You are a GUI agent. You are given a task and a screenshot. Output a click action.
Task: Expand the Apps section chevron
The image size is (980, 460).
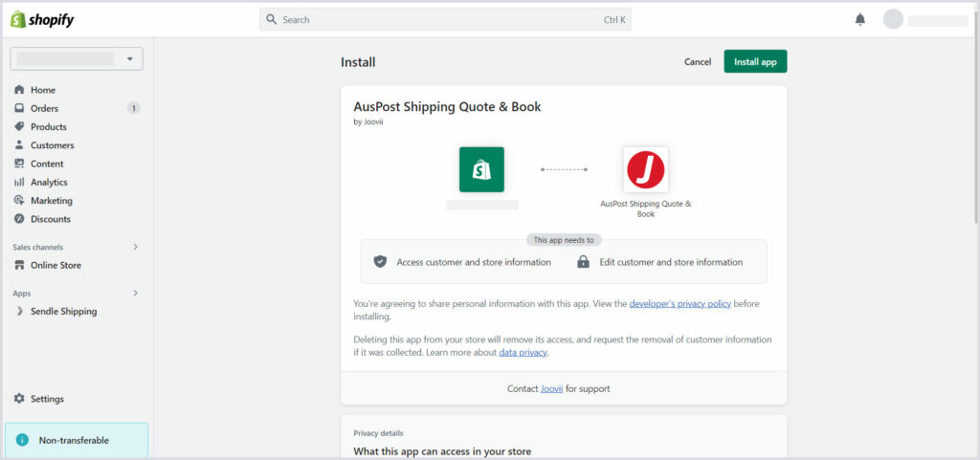(x=135, y=294)
